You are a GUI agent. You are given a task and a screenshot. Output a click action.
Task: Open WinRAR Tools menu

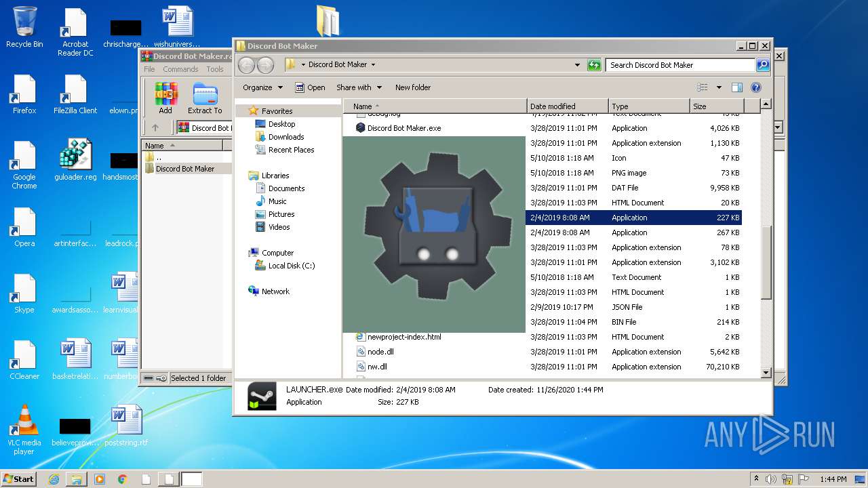pyautogui.click(x=215, y=69)
